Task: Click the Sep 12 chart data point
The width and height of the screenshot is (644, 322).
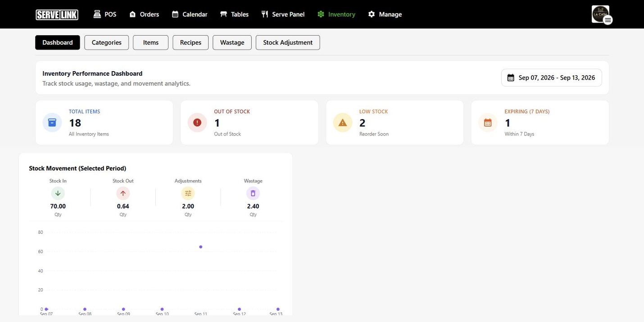Action: [x=239, y=309]
